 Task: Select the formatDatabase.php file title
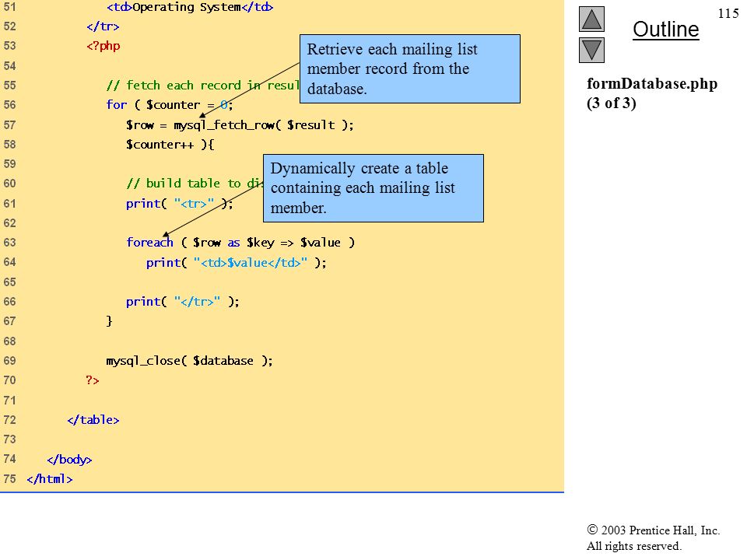652,84
